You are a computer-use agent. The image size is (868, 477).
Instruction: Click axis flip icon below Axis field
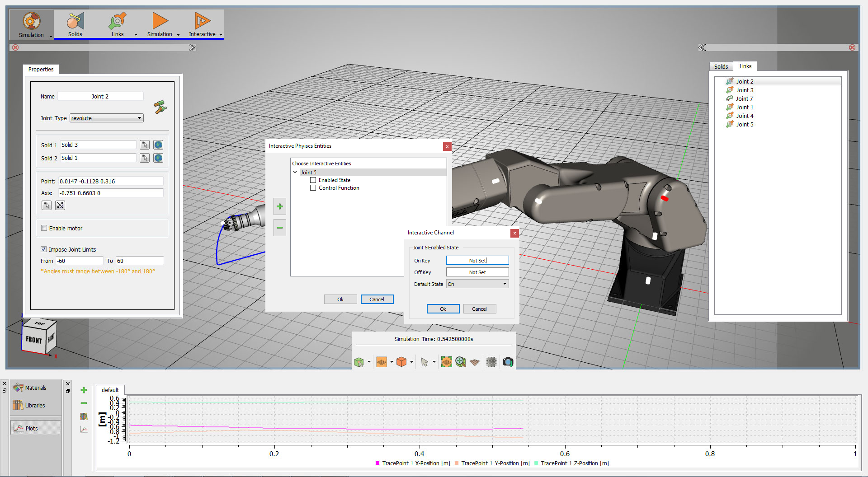point(60,206)
